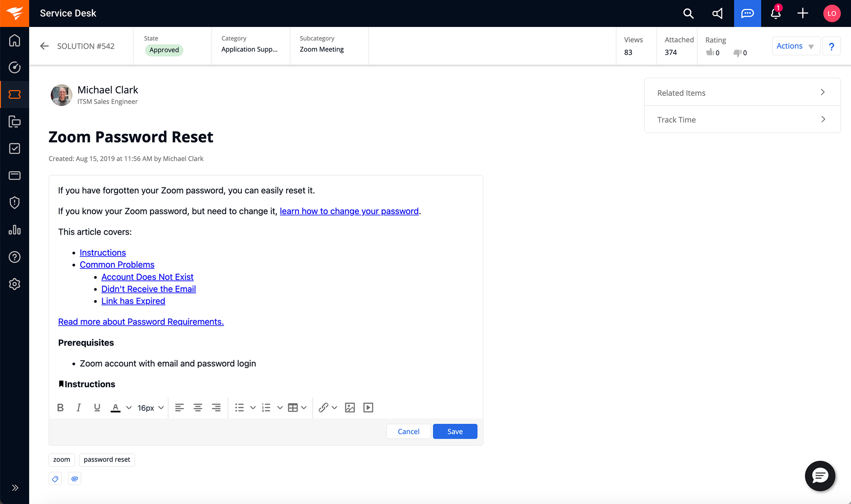Open Didn't Receive the Email link

[x=149, y=289]
